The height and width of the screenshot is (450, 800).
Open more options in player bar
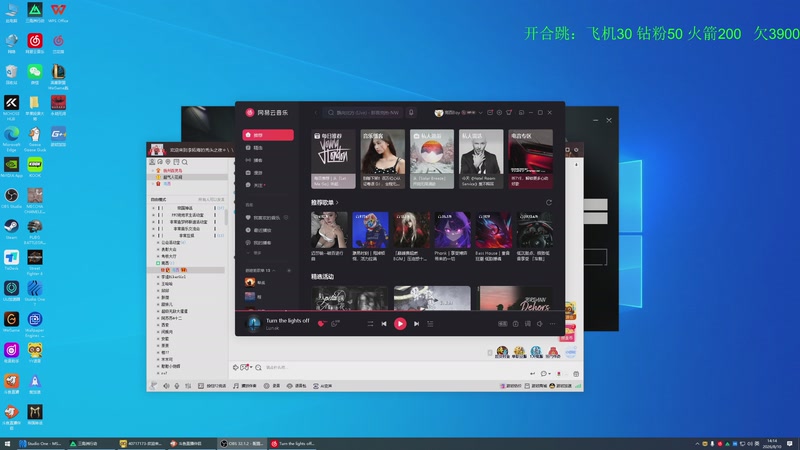coord(553,323)
